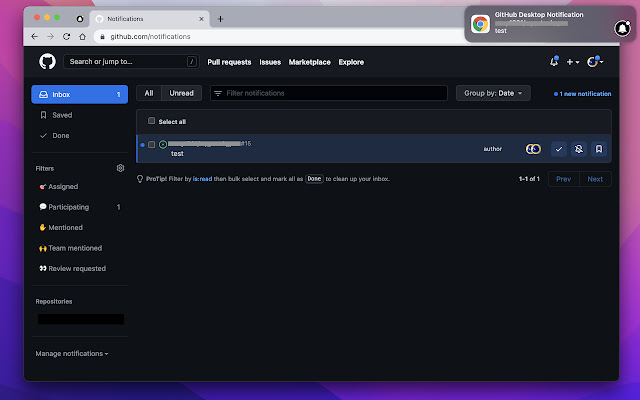Click the GitHub Desktop Notification title

[x=539, y=15]
